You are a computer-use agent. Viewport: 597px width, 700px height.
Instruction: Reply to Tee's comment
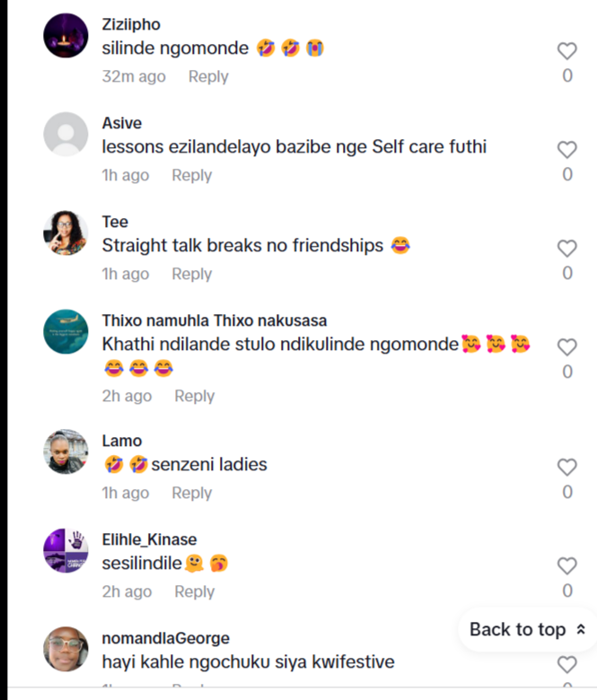191,274
